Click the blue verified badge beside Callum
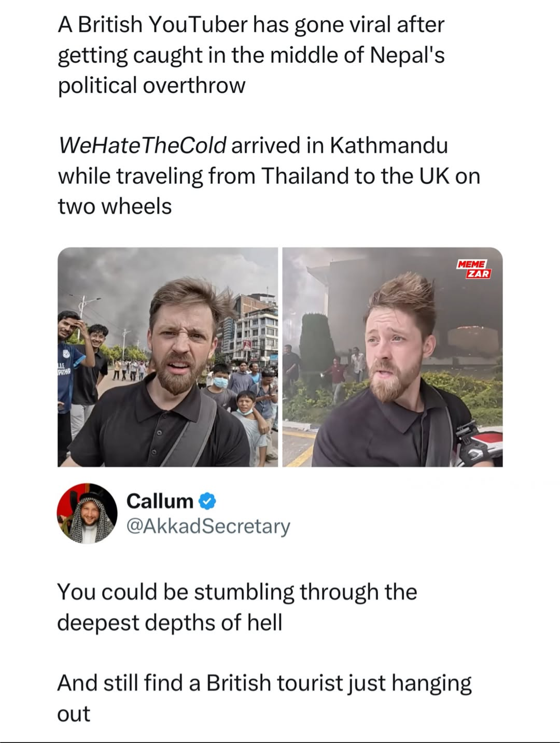Viewport: 560px width, 743px height. [x=208, y=501]
